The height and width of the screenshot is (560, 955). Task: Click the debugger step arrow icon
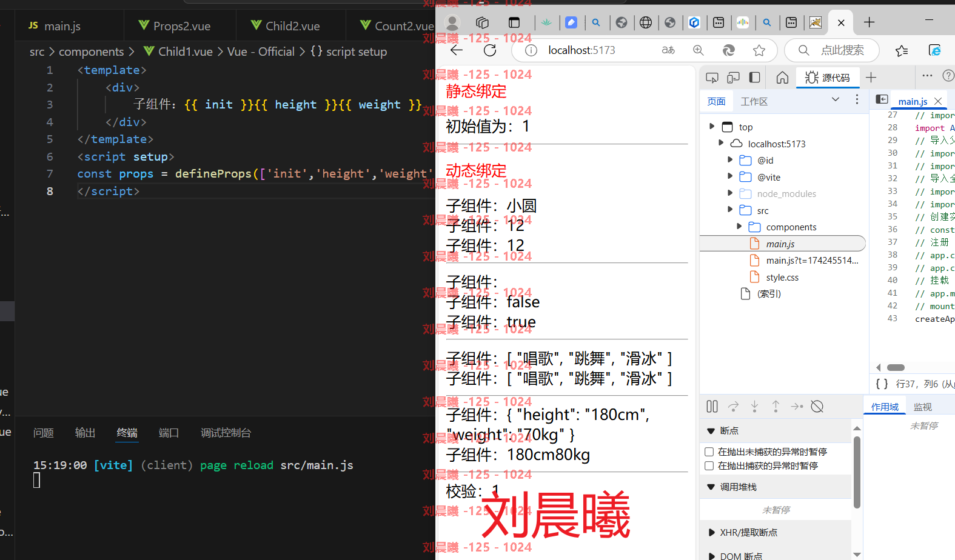(x=797, y=407)
